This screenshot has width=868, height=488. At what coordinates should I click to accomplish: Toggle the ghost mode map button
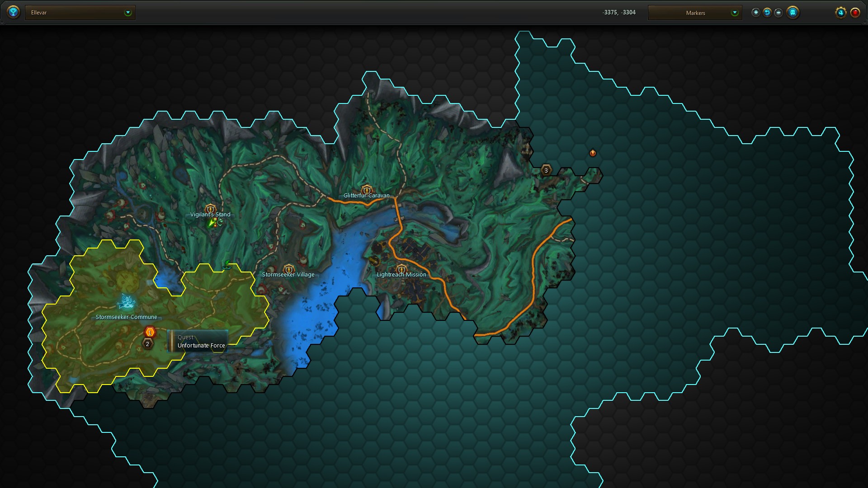click(x=793, y=13)
